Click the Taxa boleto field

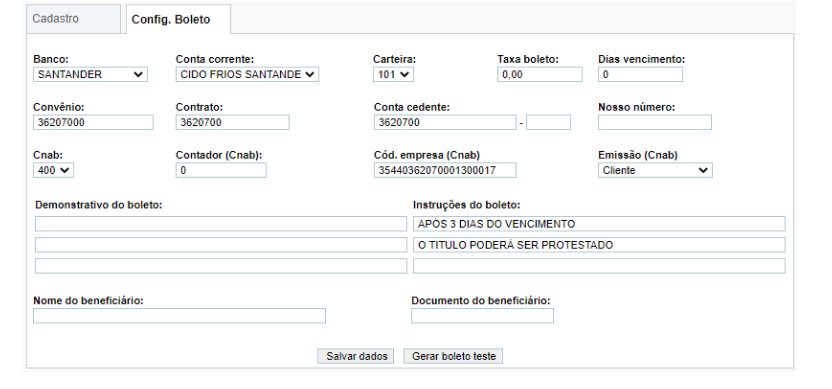[540, 75]
